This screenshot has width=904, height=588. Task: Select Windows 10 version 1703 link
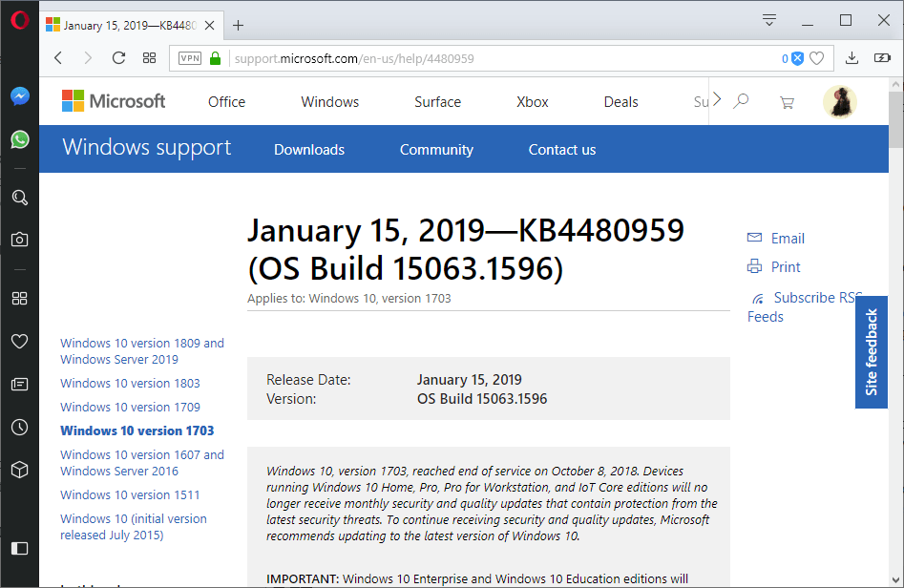(x=137, y=430)
